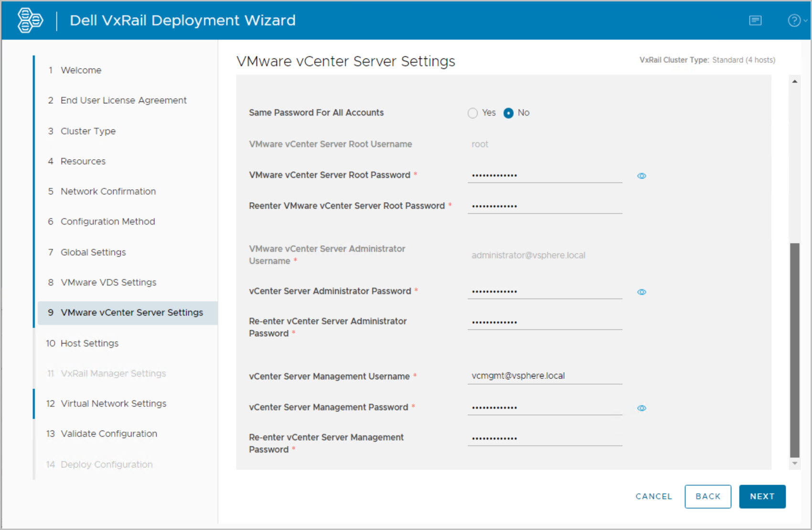Viewport: 812px width, 530px height.
Task: Focus the Reenter VMware vCenter Root Password field
Action: [x=545, y=206]
